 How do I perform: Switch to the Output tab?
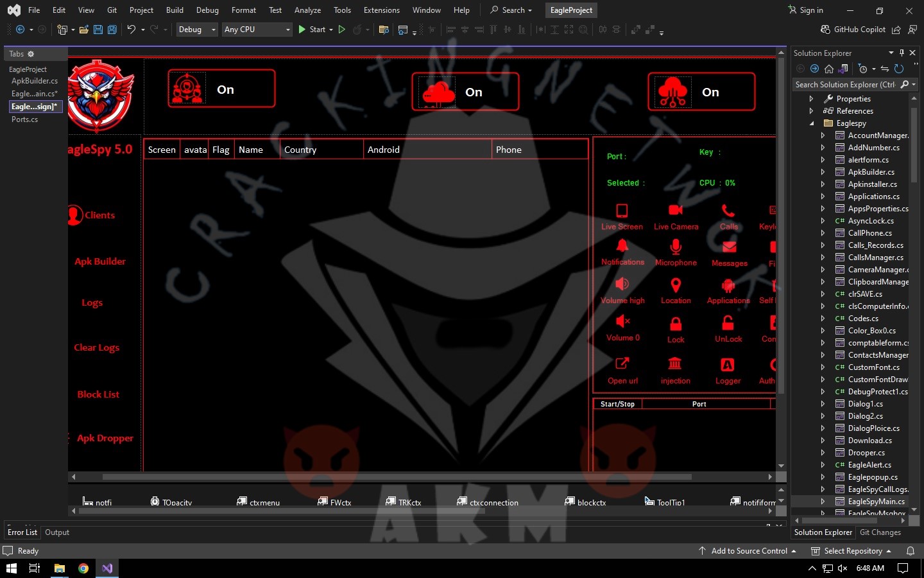pos(57,532)
